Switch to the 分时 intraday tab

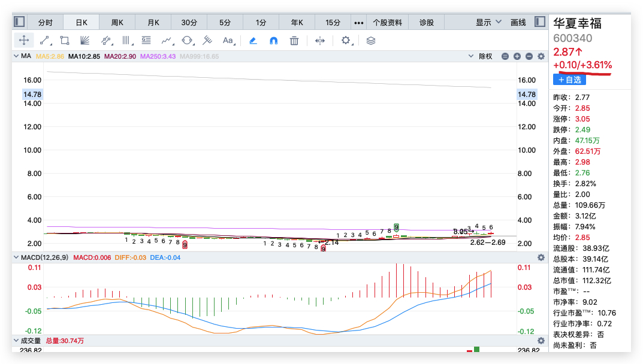tap(46, 23)
